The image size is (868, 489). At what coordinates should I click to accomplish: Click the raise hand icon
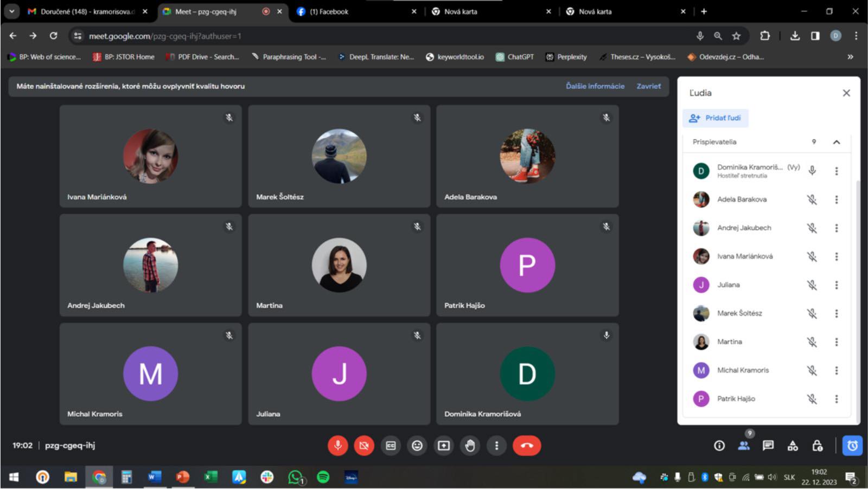click(x=470, y=446)
